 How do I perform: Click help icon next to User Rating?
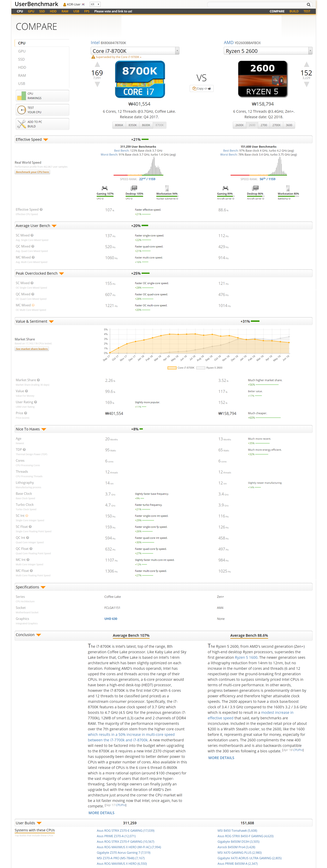tap(35, 402)
